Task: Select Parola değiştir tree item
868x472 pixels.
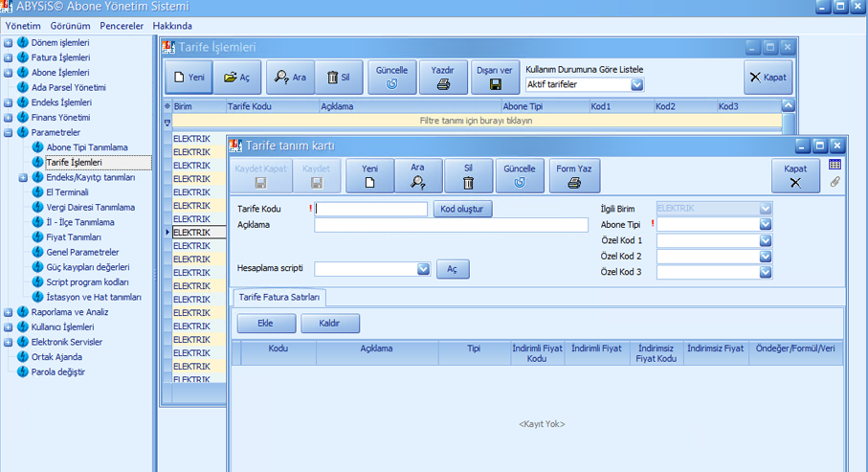Action: (x=58, y=371)
